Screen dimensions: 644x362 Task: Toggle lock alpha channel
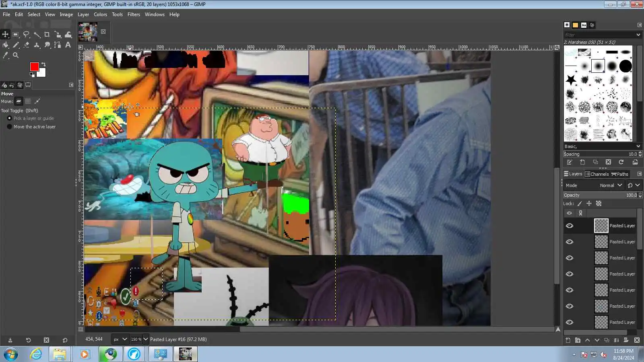[599, 204]
